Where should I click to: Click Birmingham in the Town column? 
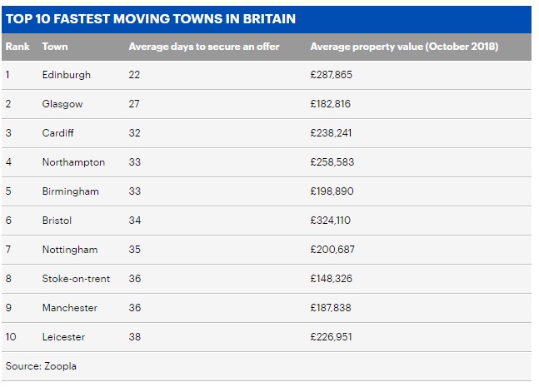(x=70, y=191)
